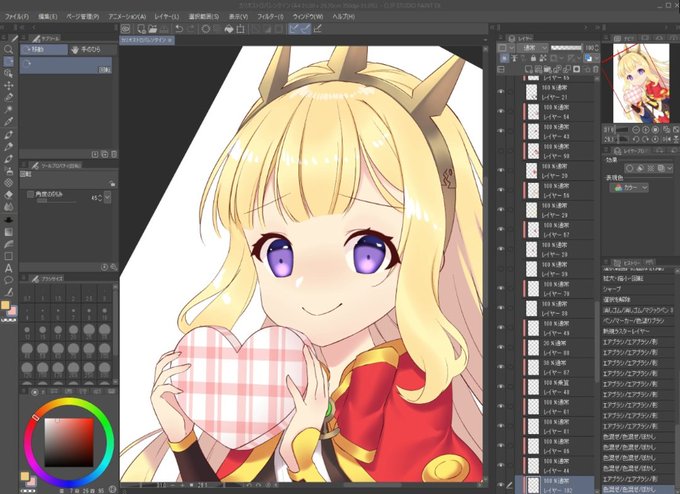Image resolution: width=680 pixels, height=494 pixels.
Task: Activate the Pen tool
Action: pos(8,134)
